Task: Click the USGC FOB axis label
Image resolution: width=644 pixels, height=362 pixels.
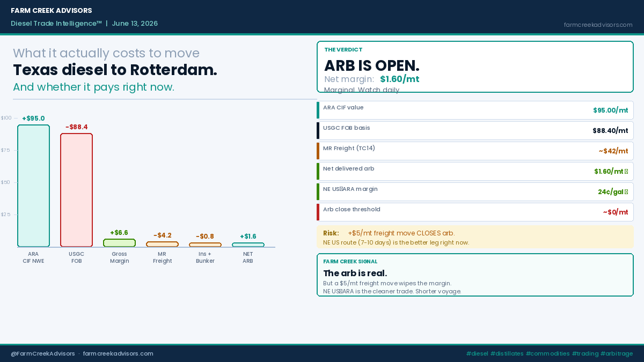Action: tap(76, 257)
